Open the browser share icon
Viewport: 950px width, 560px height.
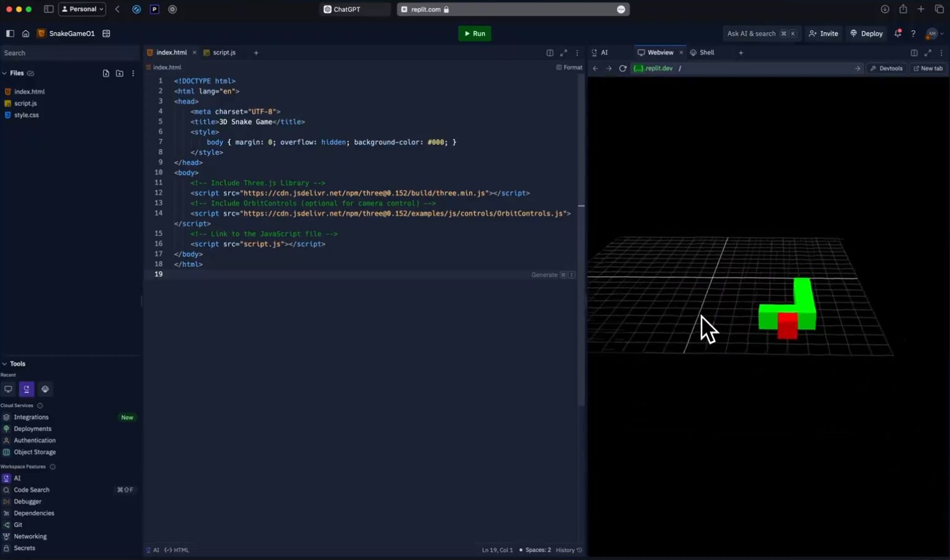(x=903, y=9)
